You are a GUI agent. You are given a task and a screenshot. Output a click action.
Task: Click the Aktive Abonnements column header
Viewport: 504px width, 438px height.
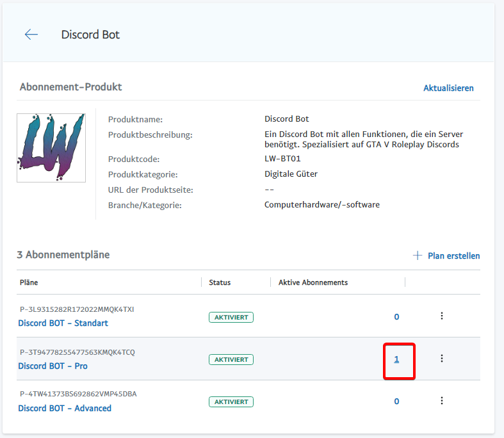(x=313, y=282)
